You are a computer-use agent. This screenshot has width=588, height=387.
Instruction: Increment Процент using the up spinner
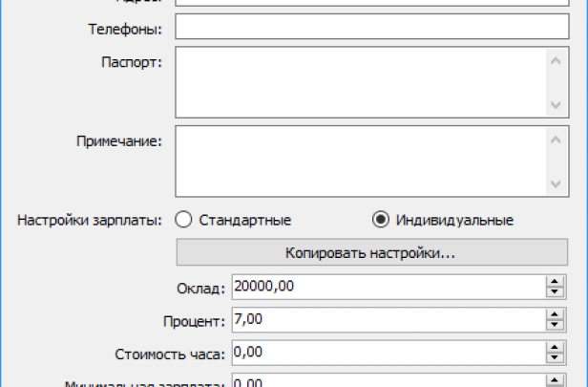tap(554, 315)
